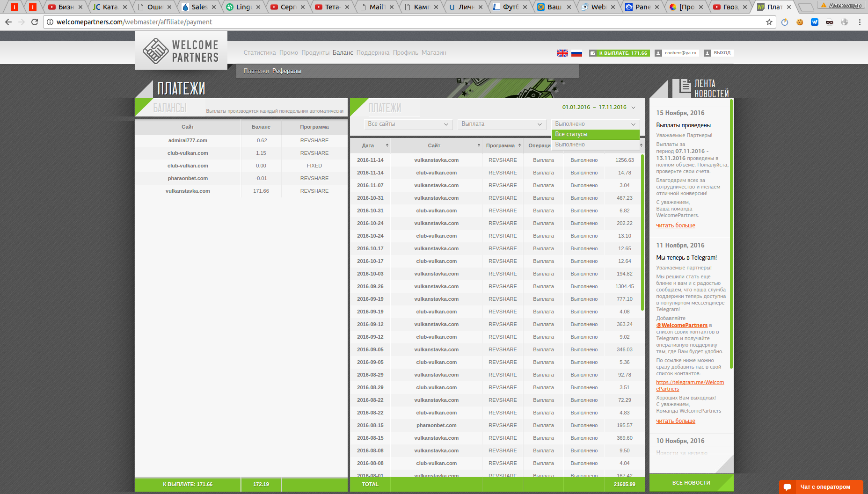Click the cookie extension icon

click(x=800, y=22)
